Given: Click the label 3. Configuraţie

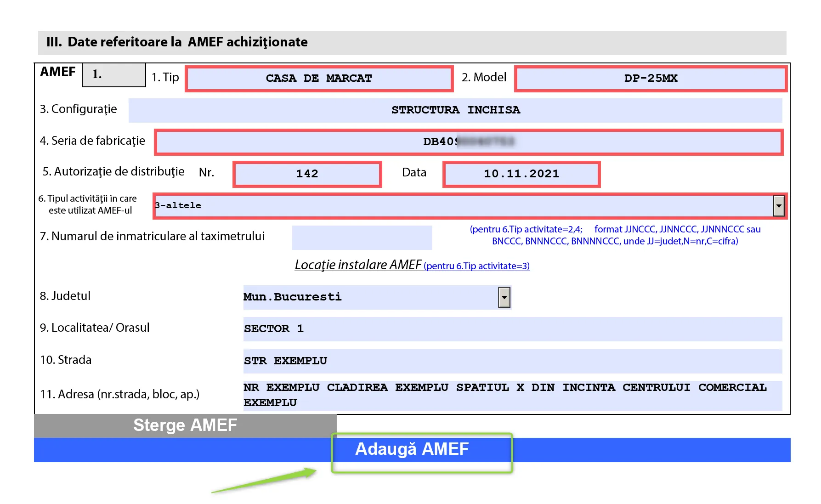Looking at the screenshot, I should point(78,109).
